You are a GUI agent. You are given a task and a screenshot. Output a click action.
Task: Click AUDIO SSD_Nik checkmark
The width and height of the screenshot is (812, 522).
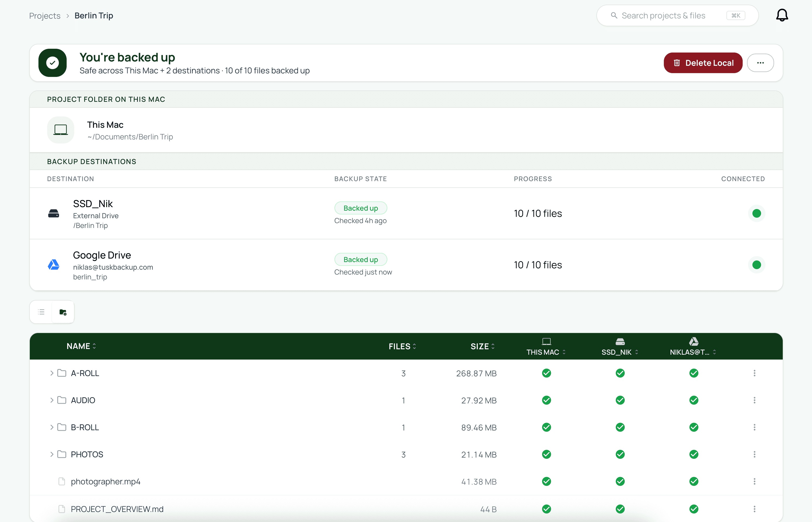coord(620,400)
